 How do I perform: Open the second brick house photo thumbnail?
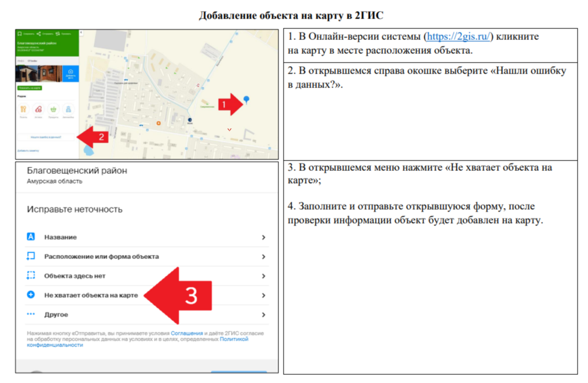pos(50,74)
